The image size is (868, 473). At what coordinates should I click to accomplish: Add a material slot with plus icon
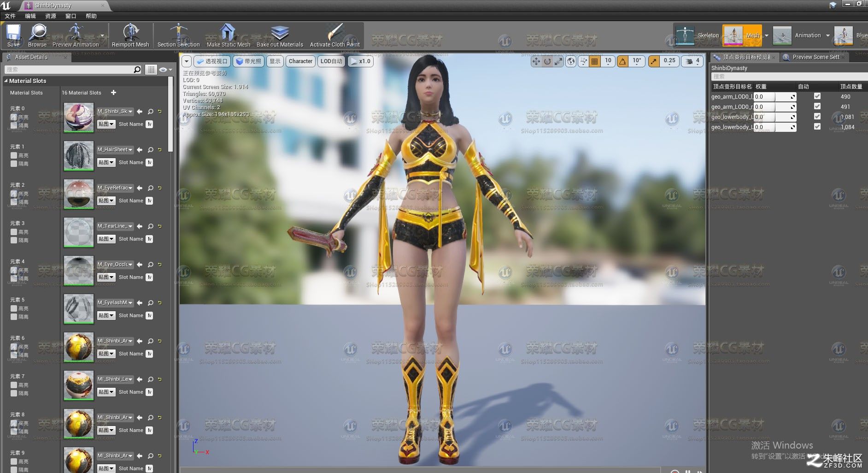113,93
